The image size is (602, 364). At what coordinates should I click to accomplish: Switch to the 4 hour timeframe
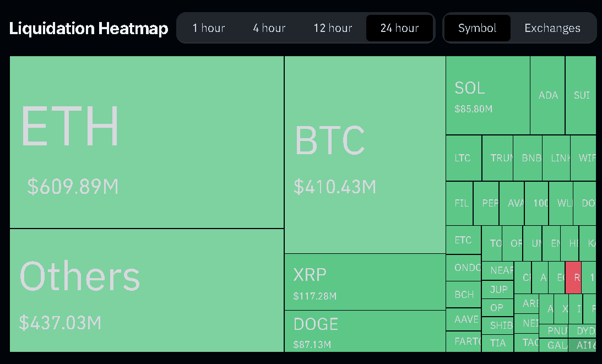pos(269,28)
